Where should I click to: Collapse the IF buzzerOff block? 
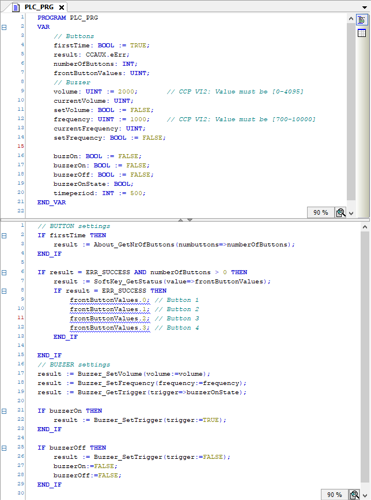(x=4, y=448)
